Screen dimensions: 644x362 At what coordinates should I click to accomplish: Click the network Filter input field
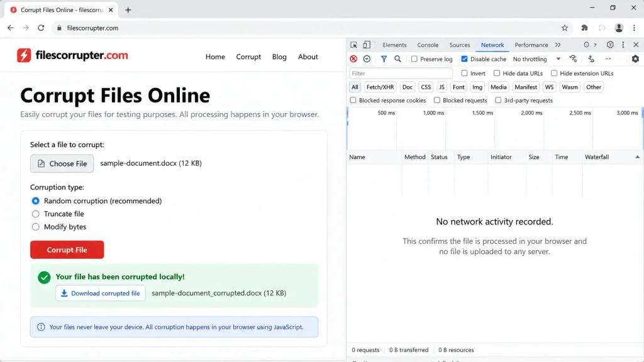tap(401, 74)
